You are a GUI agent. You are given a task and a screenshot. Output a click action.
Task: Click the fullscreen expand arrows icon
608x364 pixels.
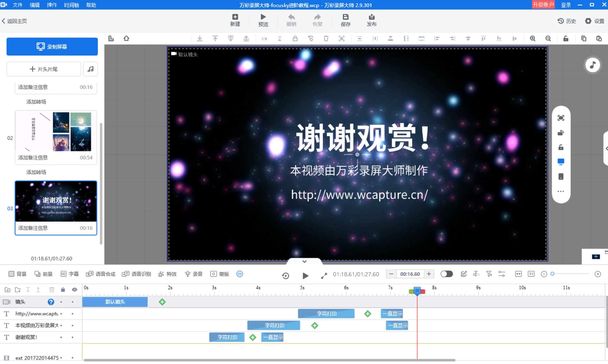pyautogui.click(x=324, y=276)
